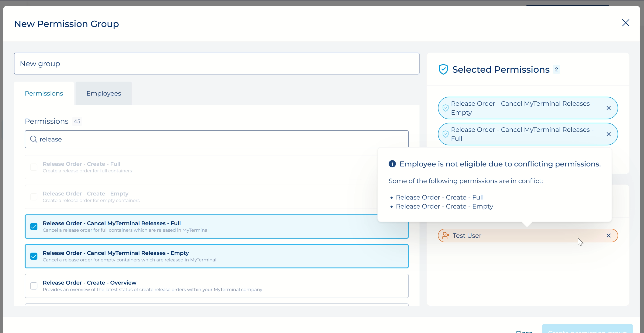
Task: Click the Selected Permissions shield icon
Action: (443, 70)
